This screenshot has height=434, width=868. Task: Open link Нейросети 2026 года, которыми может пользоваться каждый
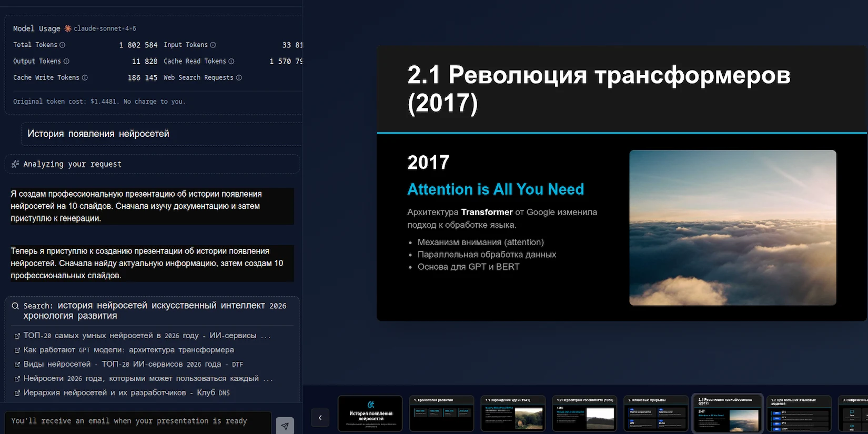148,379
